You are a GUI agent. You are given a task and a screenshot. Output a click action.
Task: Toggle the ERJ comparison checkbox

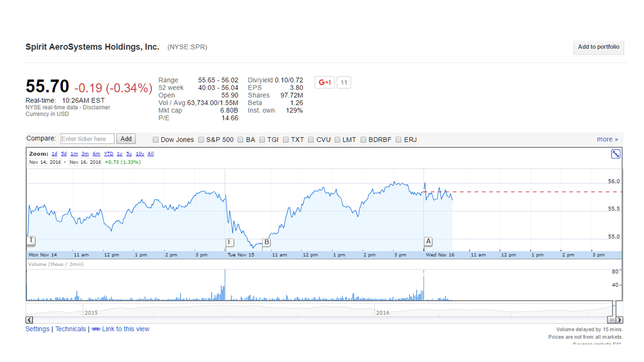click(x=398, y=140)
